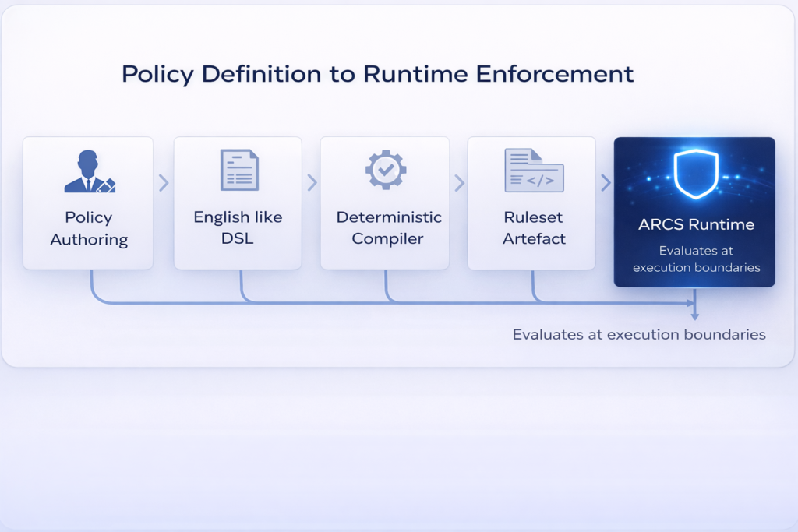Click the "Ruleset Artefact" label text
Viewport: 798px width, 532px height.
[x=532, y=228]
